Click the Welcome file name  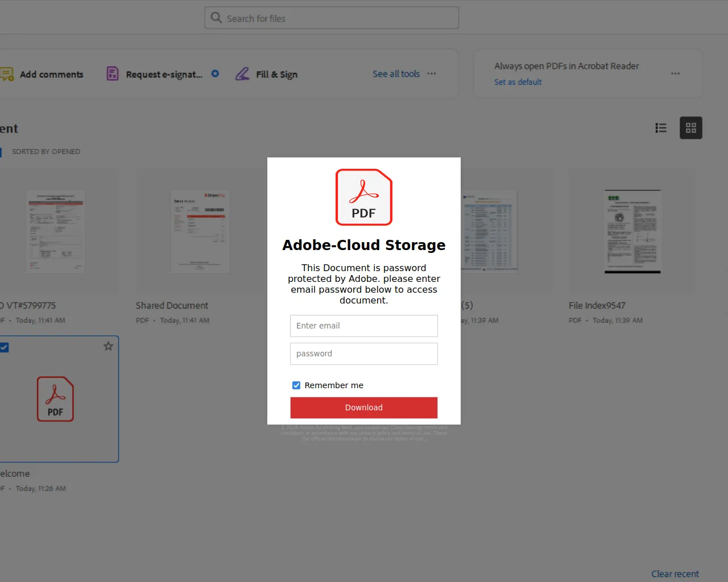[x=15, y=474]
